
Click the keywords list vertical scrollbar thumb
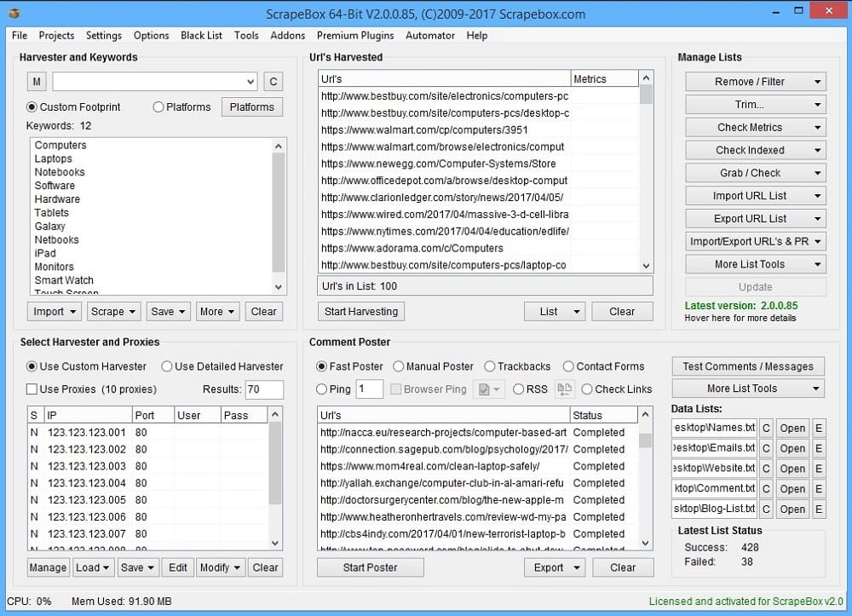click(279, 212)
